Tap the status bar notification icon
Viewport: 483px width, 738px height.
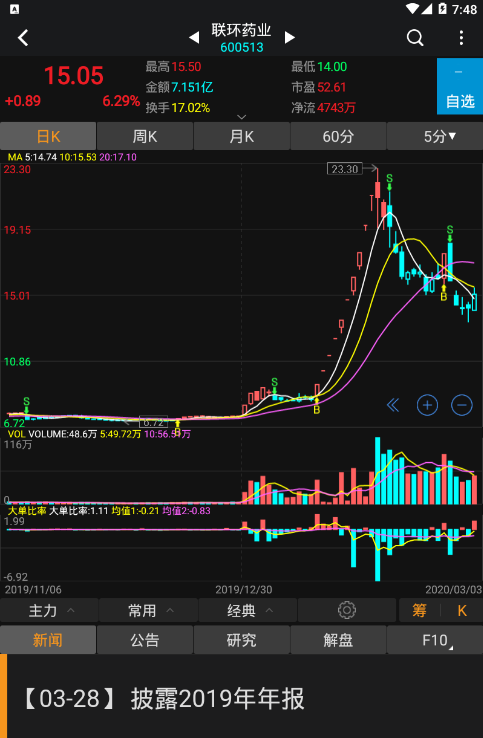point(15,9)
